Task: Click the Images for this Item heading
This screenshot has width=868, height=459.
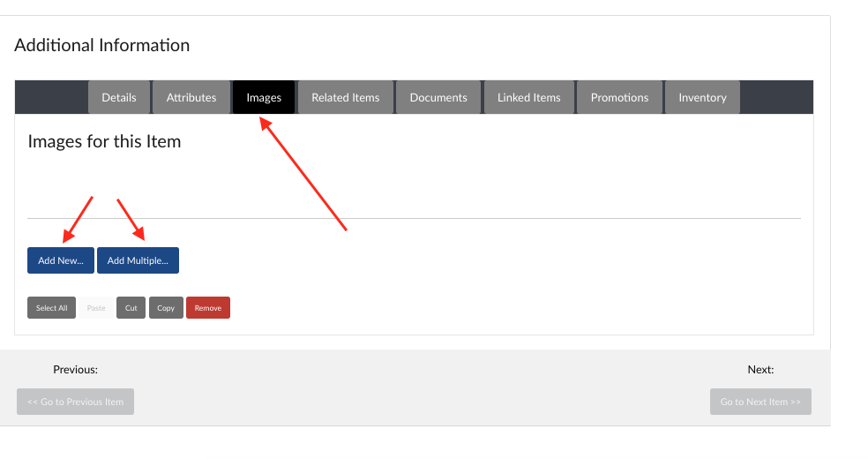Action: pos(104,141)
